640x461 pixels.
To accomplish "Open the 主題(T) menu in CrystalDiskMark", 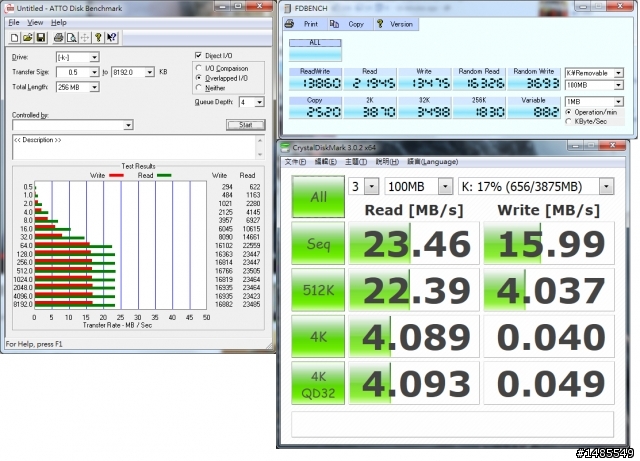I will tap(356, 162).
